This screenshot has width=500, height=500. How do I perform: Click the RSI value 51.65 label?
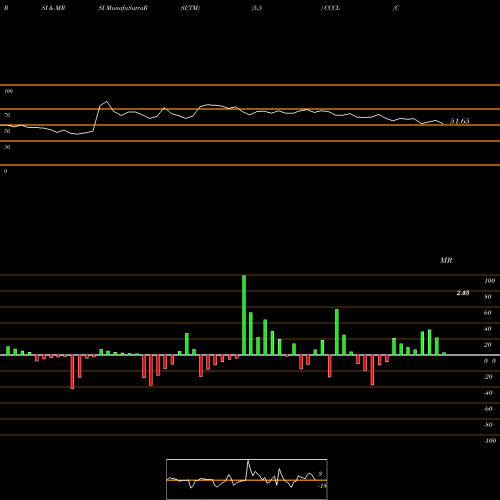tap(460, 121)
